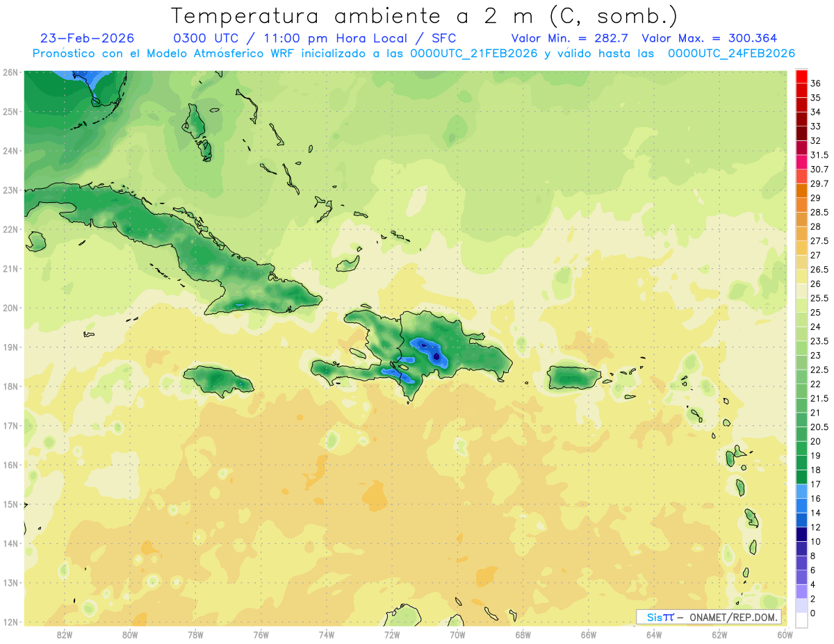Screen dimensions: 834x644
Task: Click the legend label '34'
Action: pyautogui.click(x=816, y=112)
